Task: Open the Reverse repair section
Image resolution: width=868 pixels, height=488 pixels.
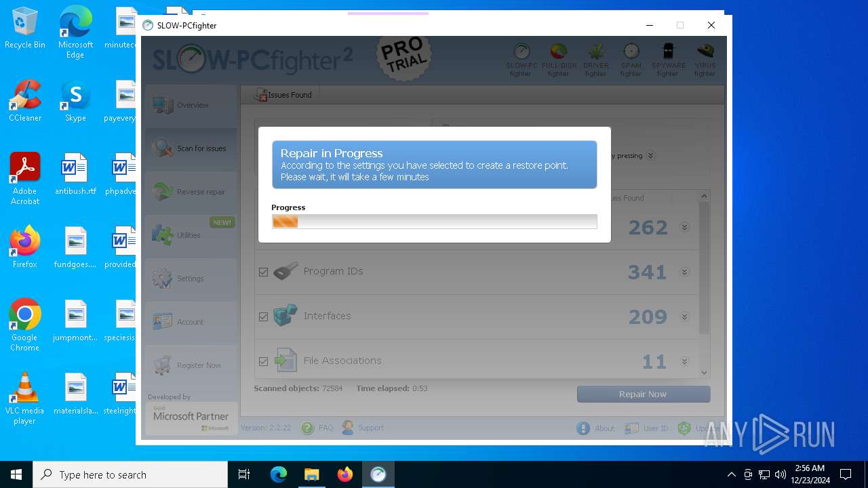Action: pyautogui.click(x=191, y=192)
